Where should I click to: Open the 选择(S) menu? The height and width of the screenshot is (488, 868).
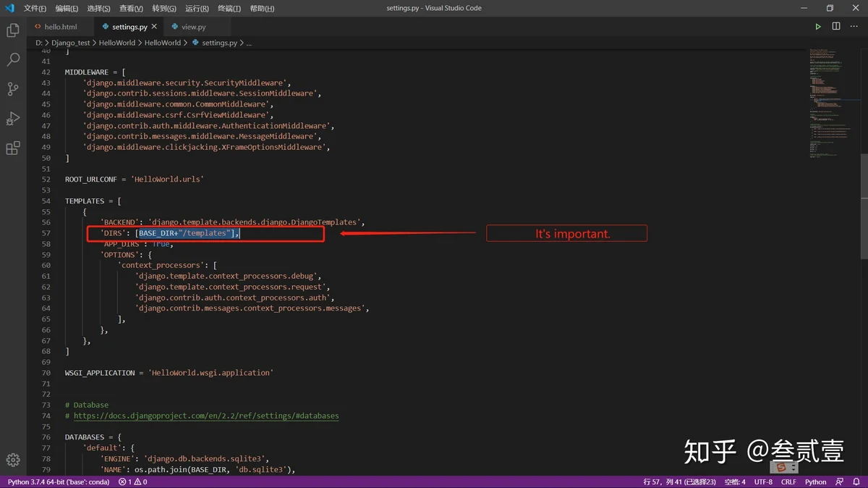pyautogui.click(x=99, y=9)
